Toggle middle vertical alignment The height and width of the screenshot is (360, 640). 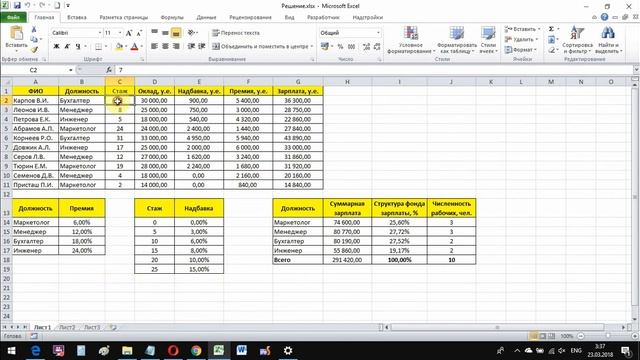pyautogui.click(x=165, y=32)
